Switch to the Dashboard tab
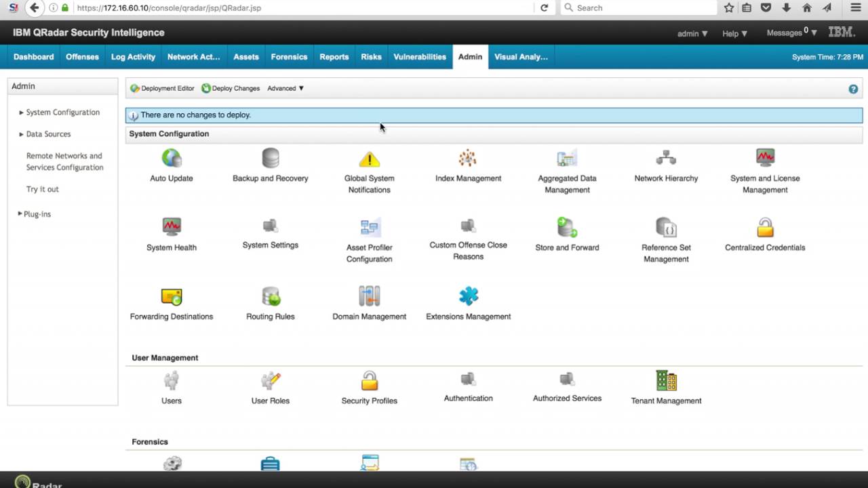This screenshot has width=868, height=488. (x=34, y=57)
